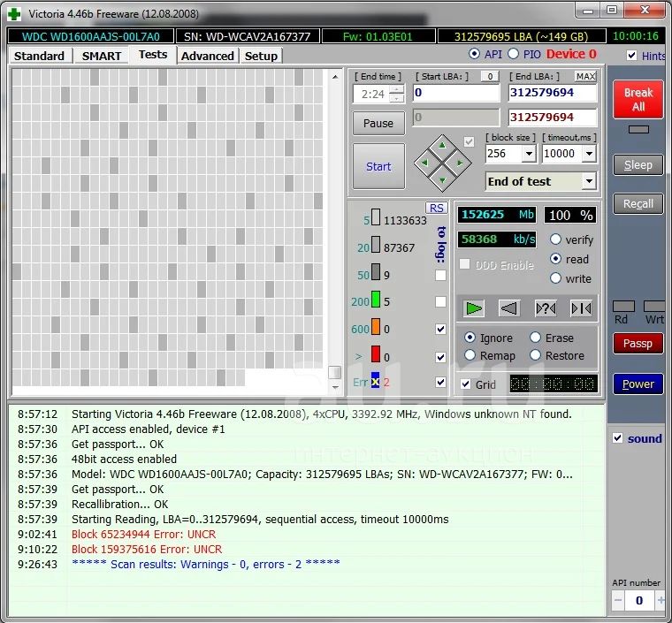672x623 pixels.
Task: Open the Setup tab
Action: (x=261, y=56)
